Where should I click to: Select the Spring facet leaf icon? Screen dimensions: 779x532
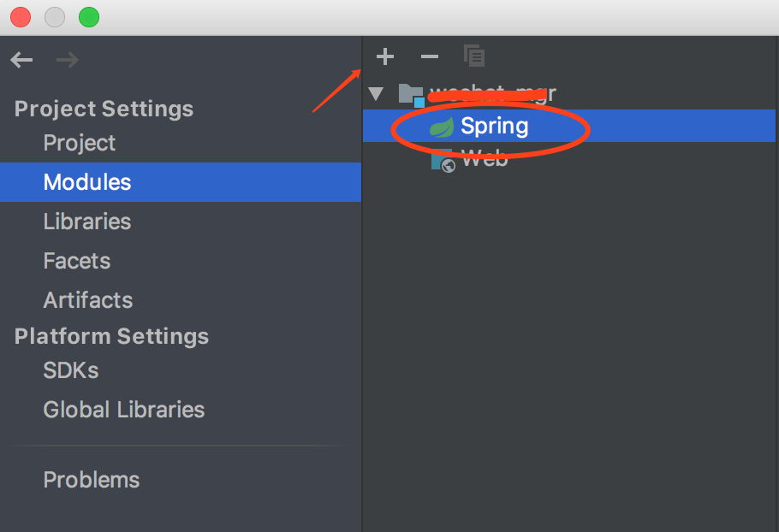(443, 126)
